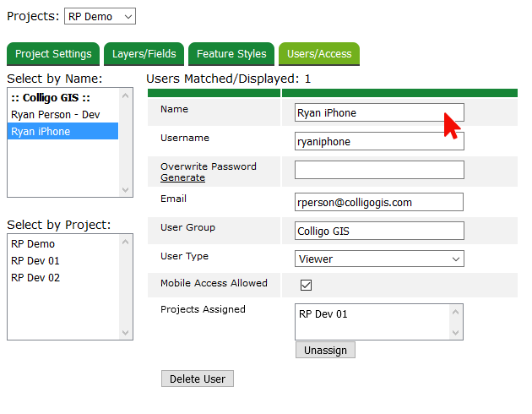Image resolution: width=532 pixels, height=414 pixels.
Task: Choose RP Demo in Select by Project list
Action: [33, 243]
